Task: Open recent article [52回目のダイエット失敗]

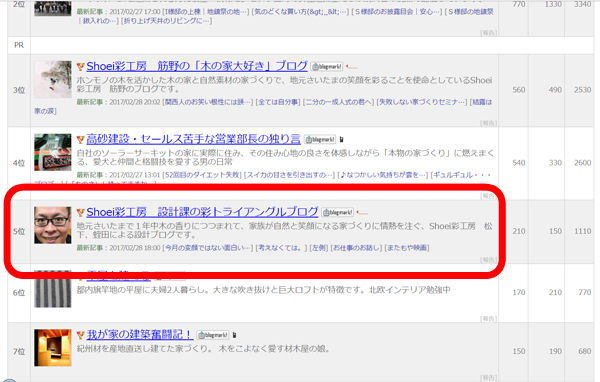Action: (x=202, y=175)
